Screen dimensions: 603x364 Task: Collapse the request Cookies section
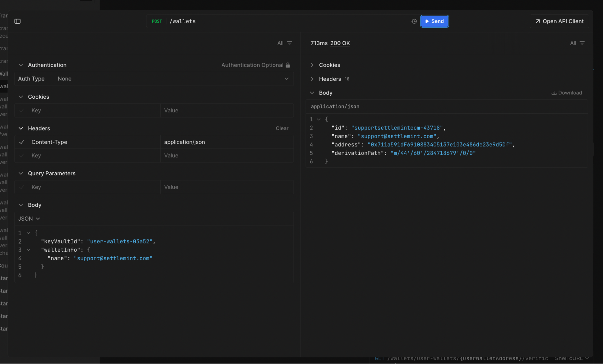point(21,97)
